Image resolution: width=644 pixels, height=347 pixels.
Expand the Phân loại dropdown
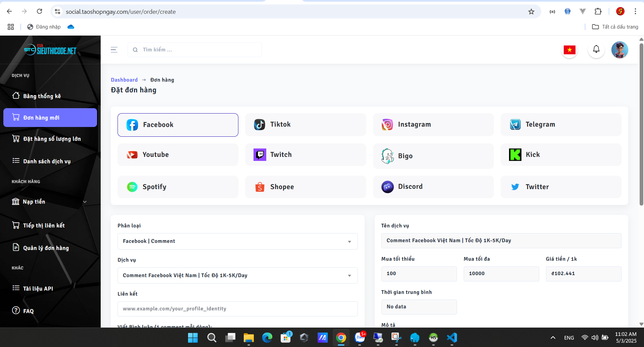coord(237,241)
